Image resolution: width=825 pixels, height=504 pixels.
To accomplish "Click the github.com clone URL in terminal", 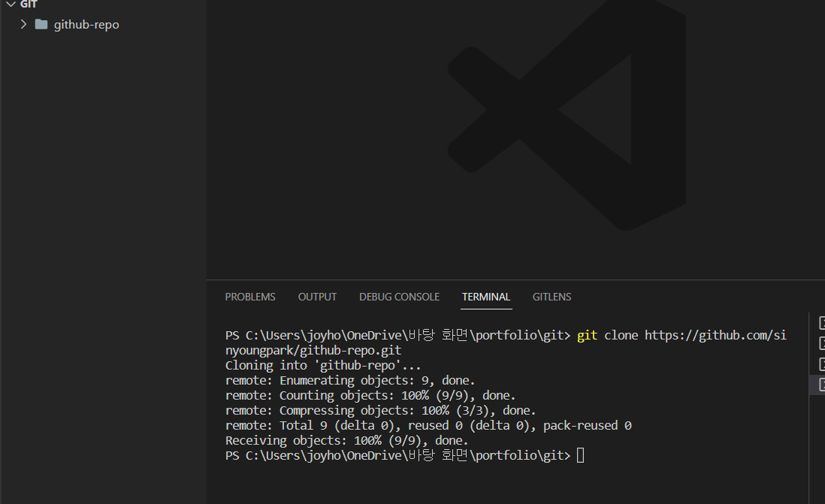I will [715, 335].
